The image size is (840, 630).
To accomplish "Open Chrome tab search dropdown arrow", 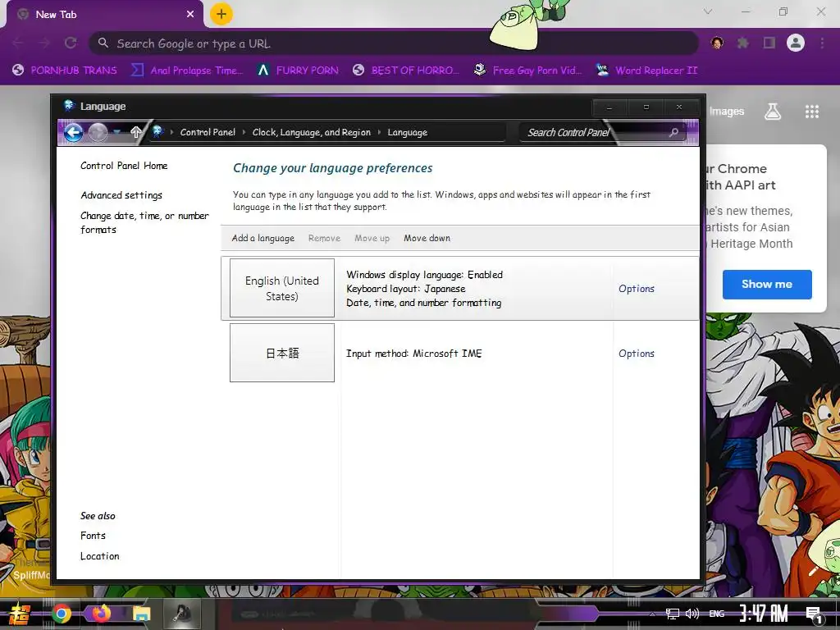I will click(x=708, y=11).
